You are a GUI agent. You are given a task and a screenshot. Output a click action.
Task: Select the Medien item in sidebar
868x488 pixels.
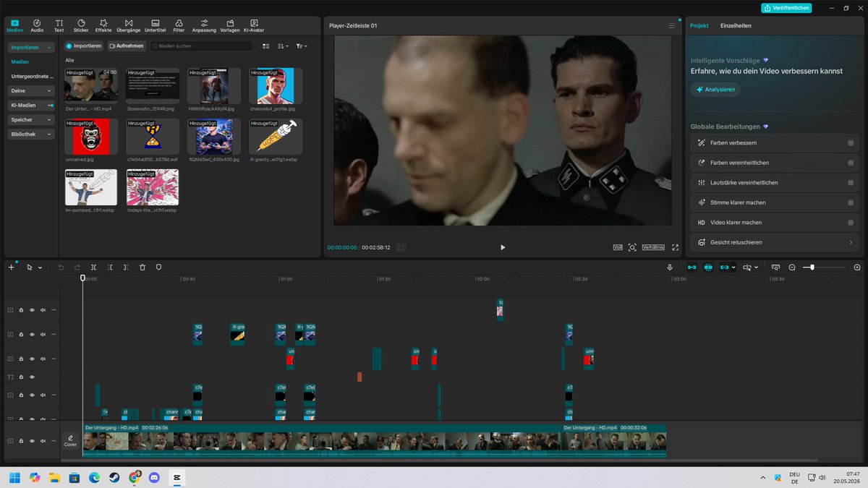[x=20, y=61]
